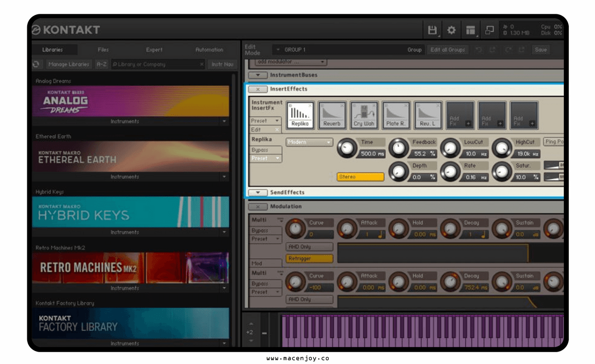This screenshot has width=595, height=364.
Task: Open the Replika Preset dropdown
Action: coord(266,158)
